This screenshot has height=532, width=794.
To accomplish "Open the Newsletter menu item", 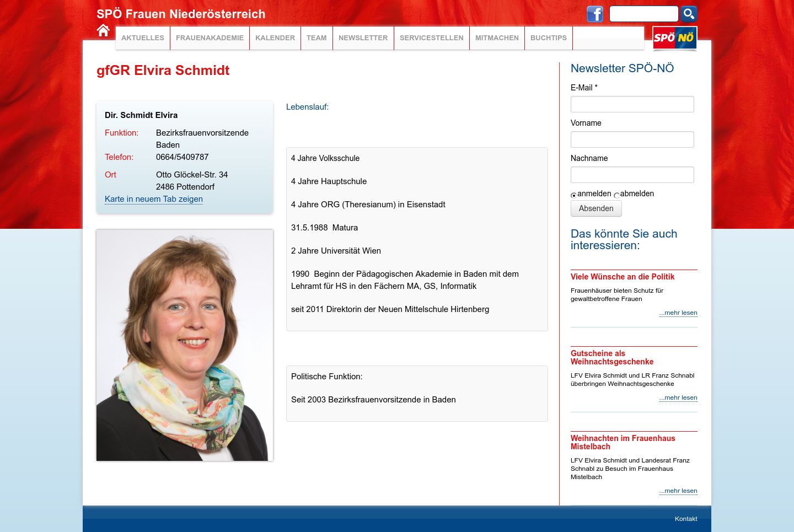I will [363, 38].
